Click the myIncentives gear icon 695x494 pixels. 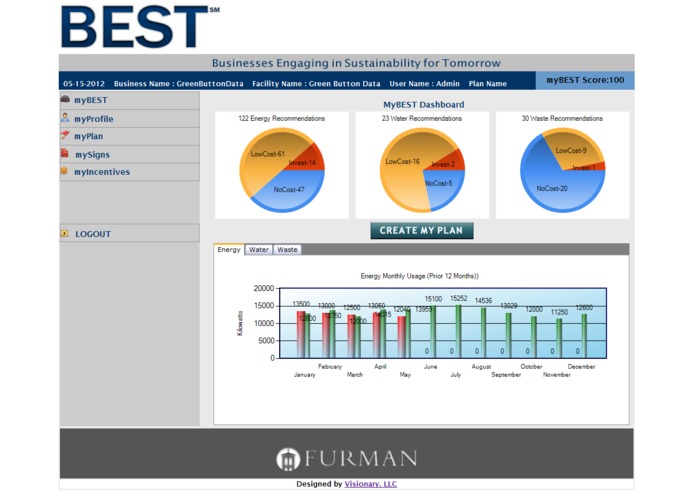click(64, 171)
